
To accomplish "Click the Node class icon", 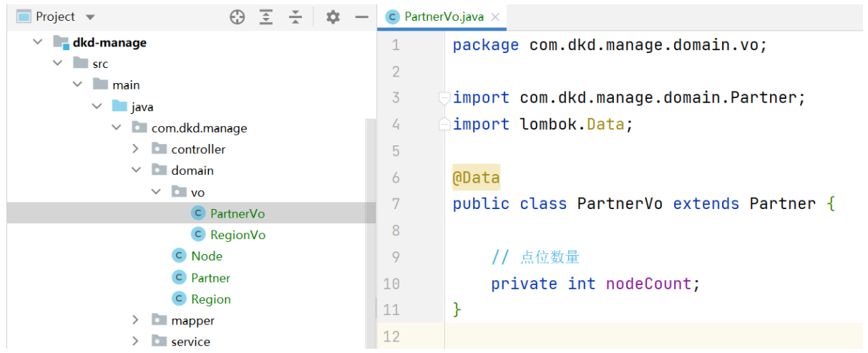I will click(x=179, y=256).
